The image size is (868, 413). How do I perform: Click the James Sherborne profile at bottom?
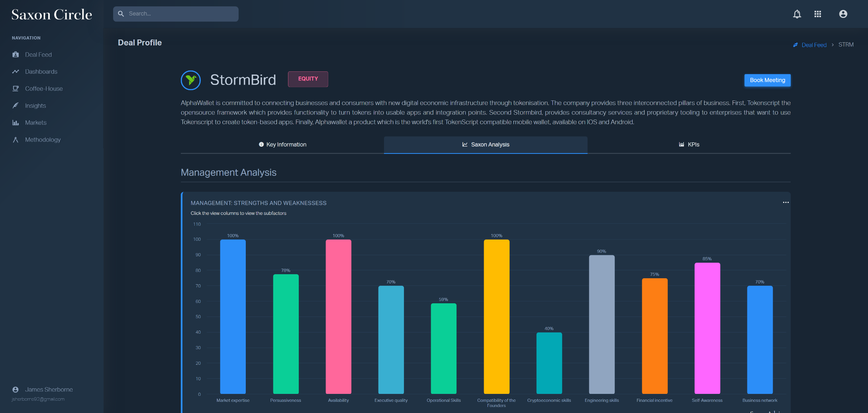coord(49,389)
